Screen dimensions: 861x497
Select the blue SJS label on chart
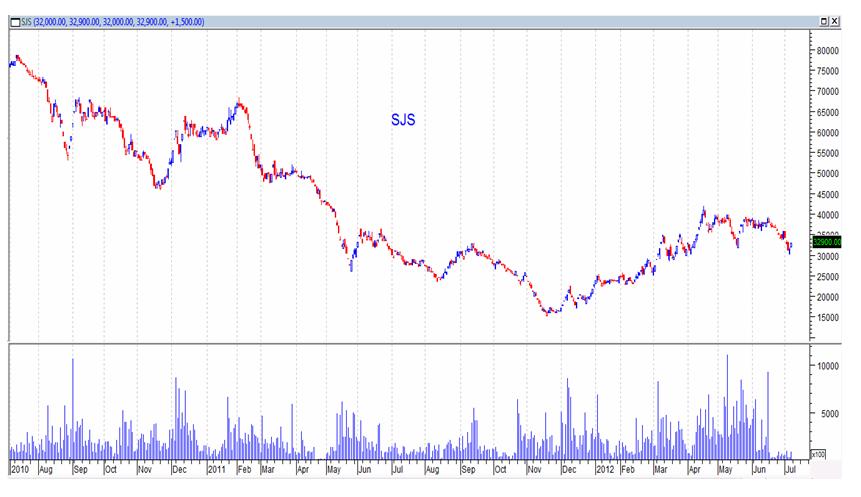click(402, 120)
